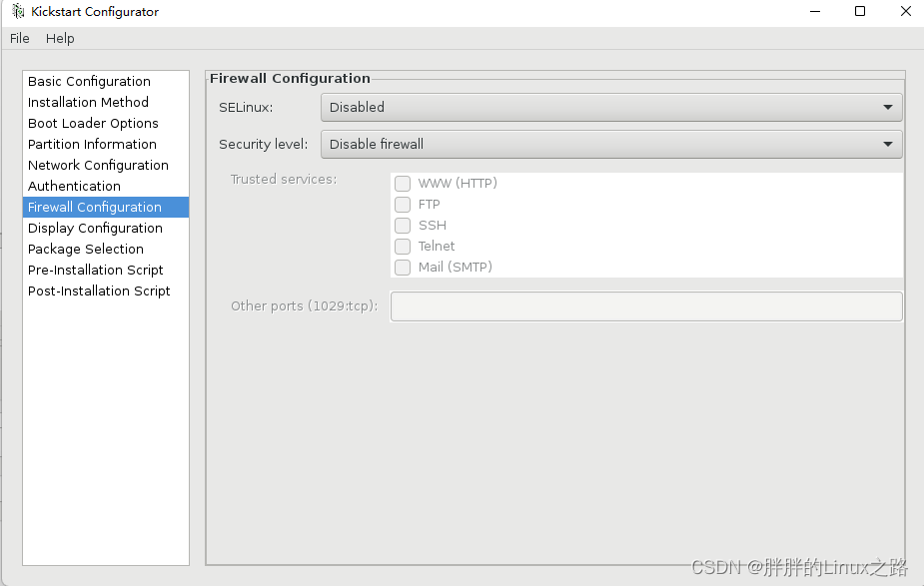Go to Installation Method section
The image size is (924, 586).
pyautogui.click(x=88, y=103)
